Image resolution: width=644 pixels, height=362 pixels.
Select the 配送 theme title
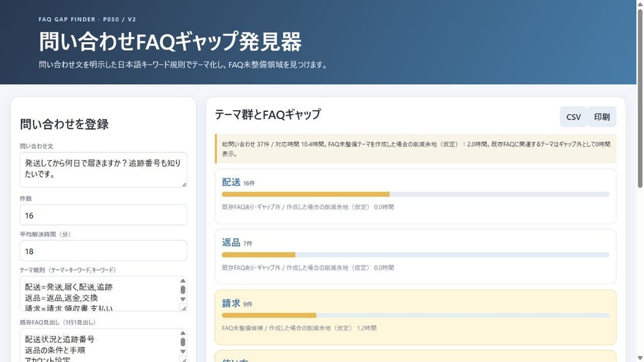pyautogui.click(x=231, y=182)
